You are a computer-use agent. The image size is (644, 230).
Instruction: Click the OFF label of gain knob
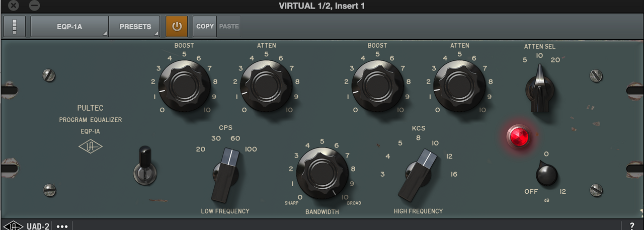531,192
